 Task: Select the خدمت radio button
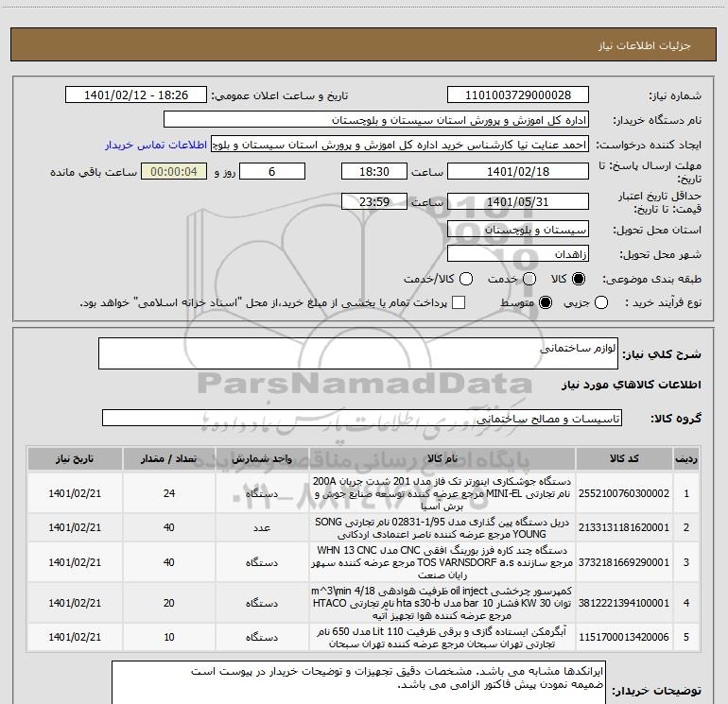(x=529, y=279)
